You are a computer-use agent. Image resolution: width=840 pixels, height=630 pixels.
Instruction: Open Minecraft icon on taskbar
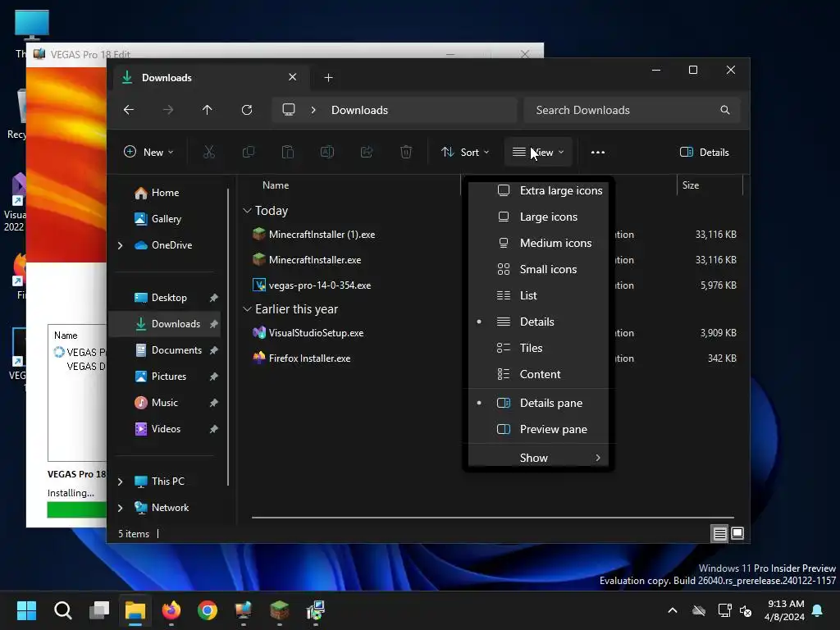click(280, 610)
